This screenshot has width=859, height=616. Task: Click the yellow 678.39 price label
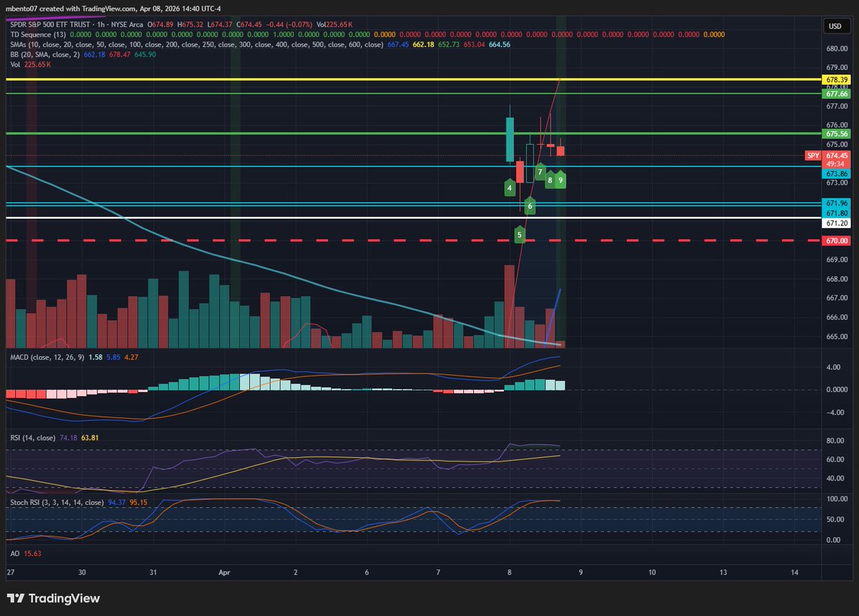coord(837,79)
